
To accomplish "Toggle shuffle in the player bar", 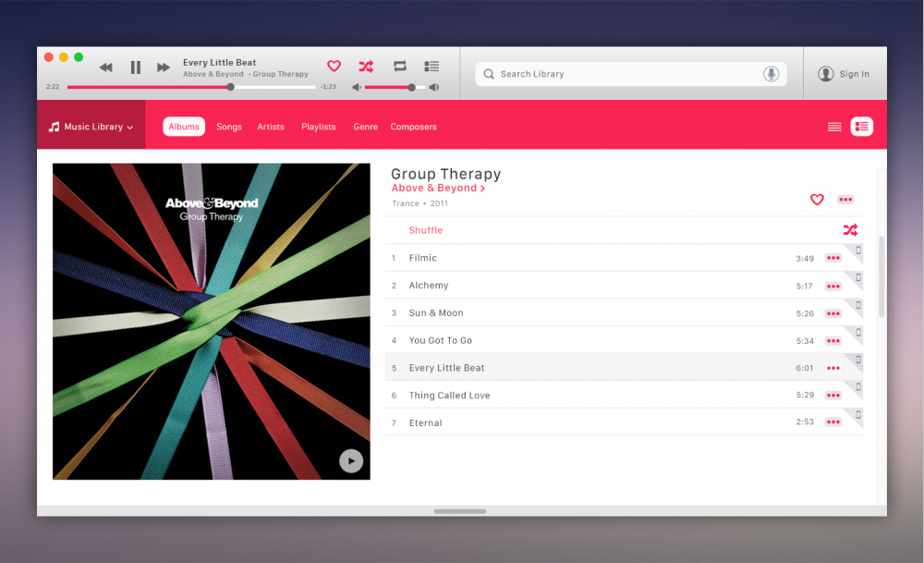I will coord(366,66).
